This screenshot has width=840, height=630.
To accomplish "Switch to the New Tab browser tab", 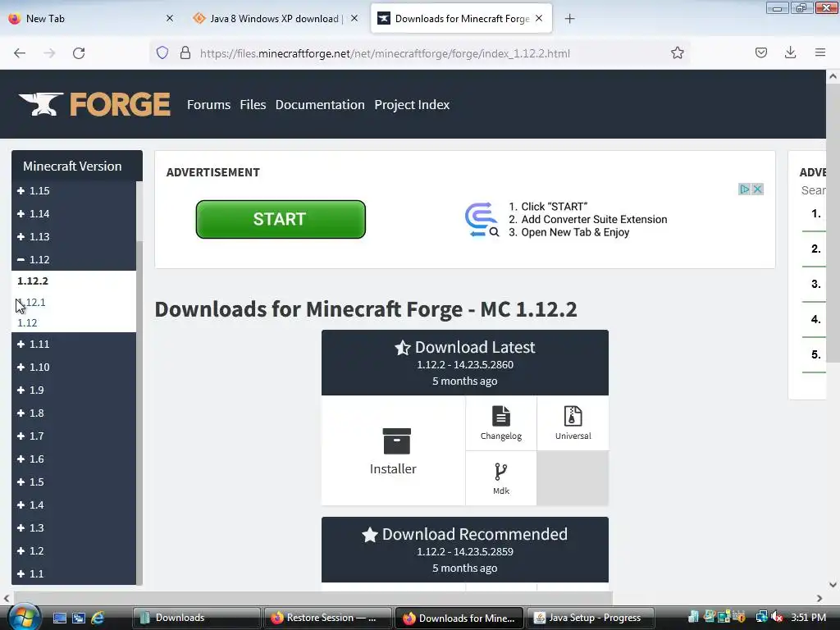I will click(91, 18).
